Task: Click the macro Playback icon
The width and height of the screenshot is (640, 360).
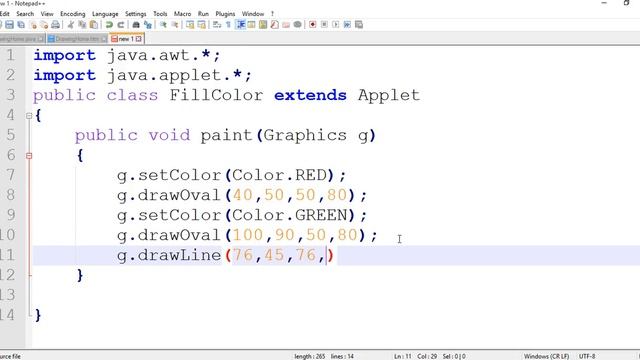Action: [336, 25]
